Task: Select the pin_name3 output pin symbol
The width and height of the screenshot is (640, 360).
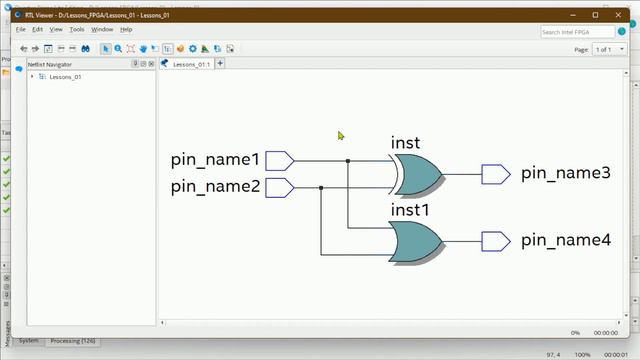Action: point(496,174)
